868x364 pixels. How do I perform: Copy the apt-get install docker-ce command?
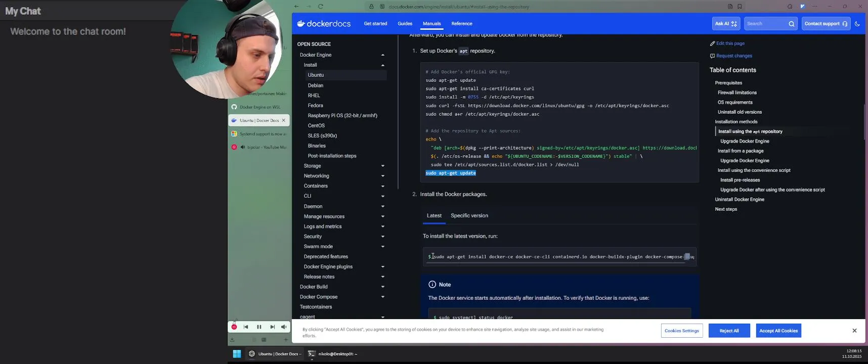click(687, 257)
